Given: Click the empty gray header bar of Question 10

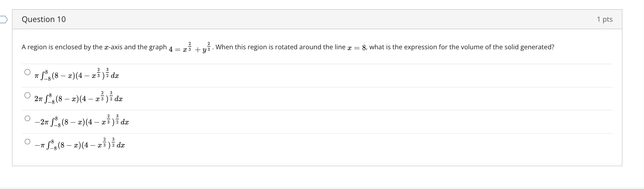Looking at the screenshot, I should 310,20.
